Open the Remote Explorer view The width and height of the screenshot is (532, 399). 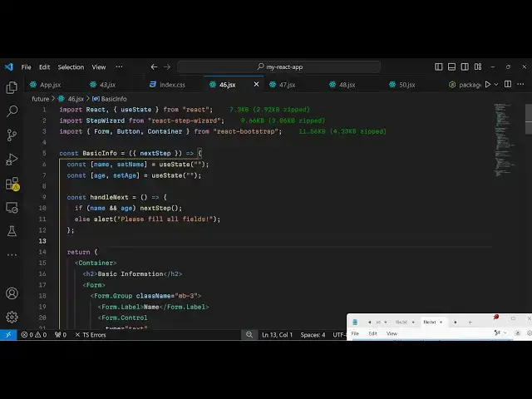coord(12,207)
